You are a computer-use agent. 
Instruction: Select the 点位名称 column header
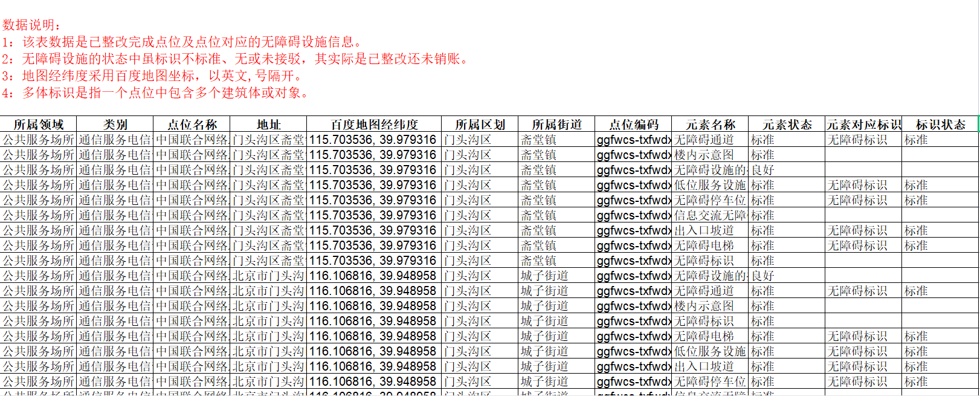pyautogui.click(x=192, y=125)
